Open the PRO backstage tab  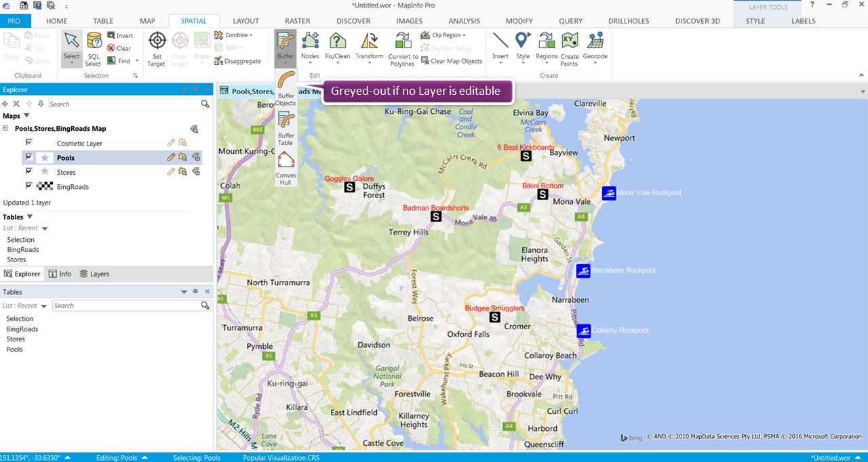pos(14,21)
